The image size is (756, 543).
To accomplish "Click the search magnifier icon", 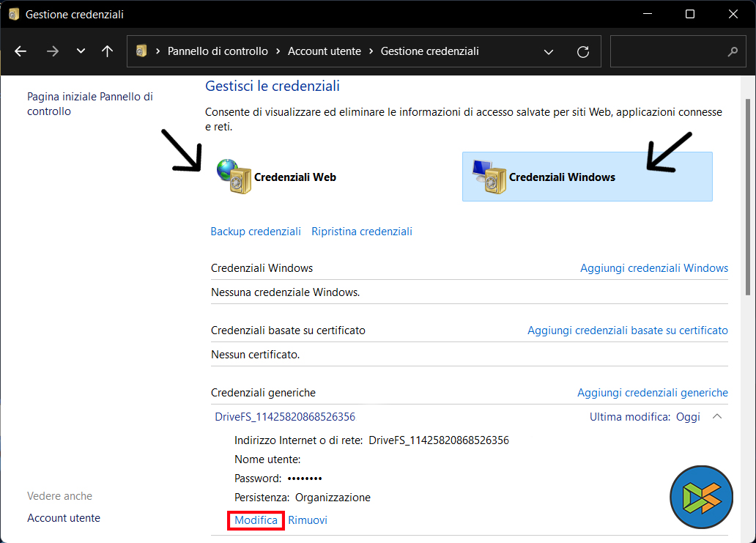I will point(732,52).
